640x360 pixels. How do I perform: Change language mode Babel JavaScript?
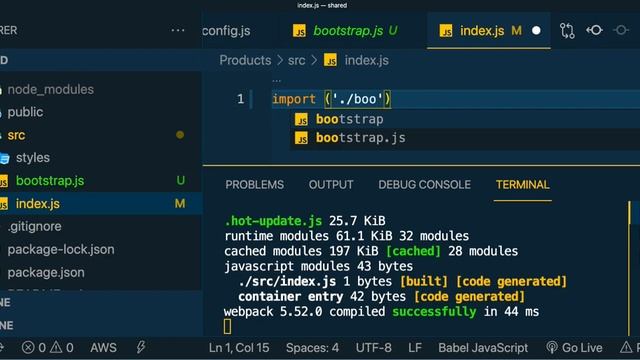tap(483, 347)
